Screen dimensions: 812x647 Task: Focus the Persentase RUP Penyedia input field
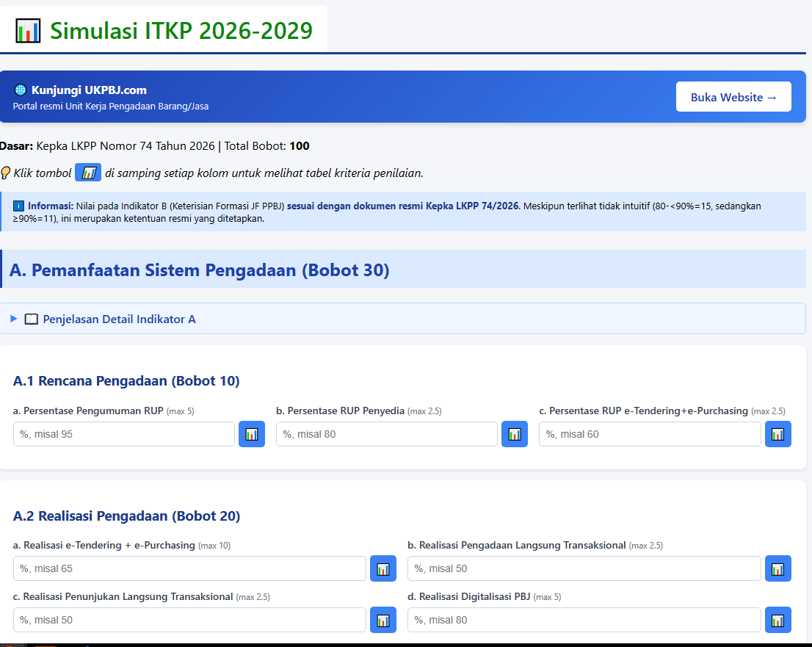pyautogui.click(x=386, y=434)
